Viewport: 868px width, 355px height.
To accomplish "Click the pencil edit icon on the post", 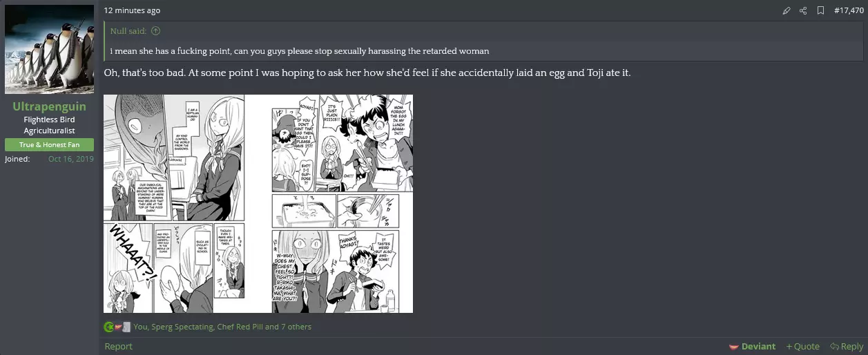I will (x=787, y=10).
